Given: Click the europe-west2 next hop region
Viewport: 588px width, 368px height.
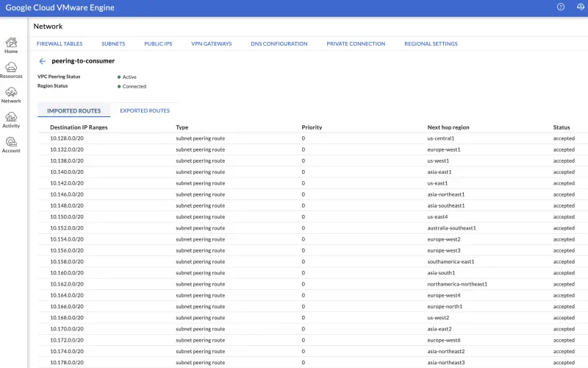Looking at the screenshot, I should point(444,239).
